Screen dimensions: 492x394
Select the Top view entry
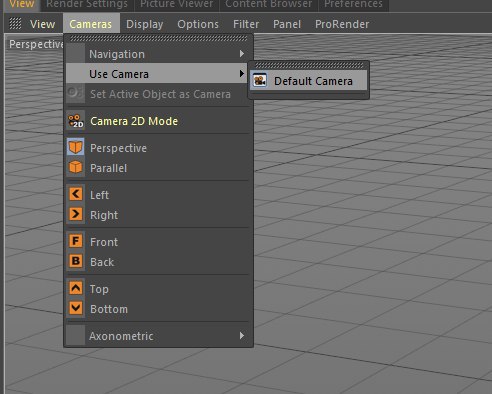(158, 289)
